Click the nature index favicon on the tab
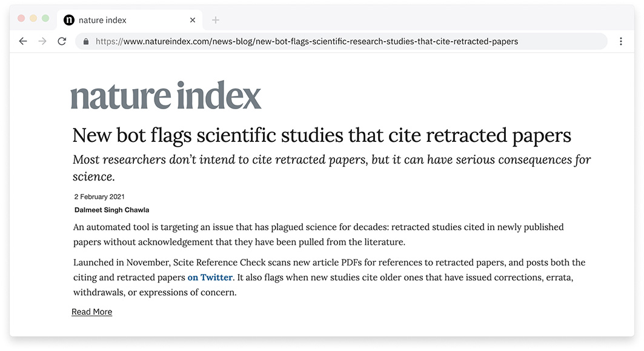 click(x=68, y=19)
